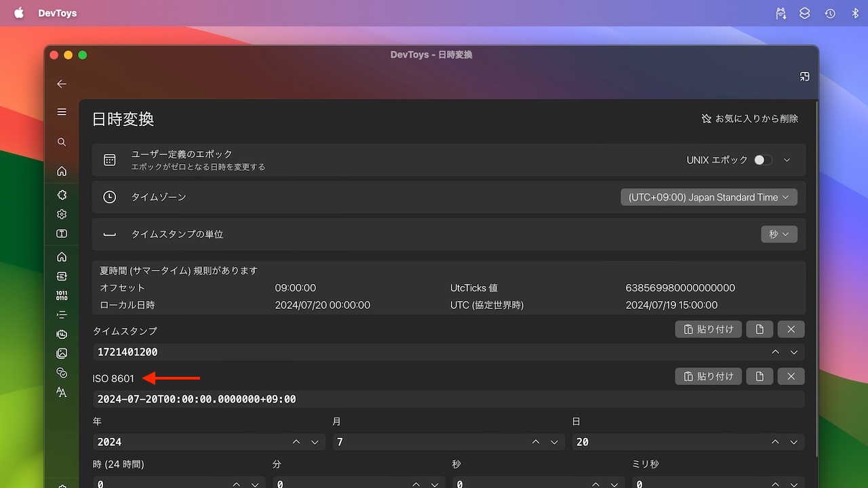
Task: Open the text tools AA icon
Action: click(x=62, y=392)
